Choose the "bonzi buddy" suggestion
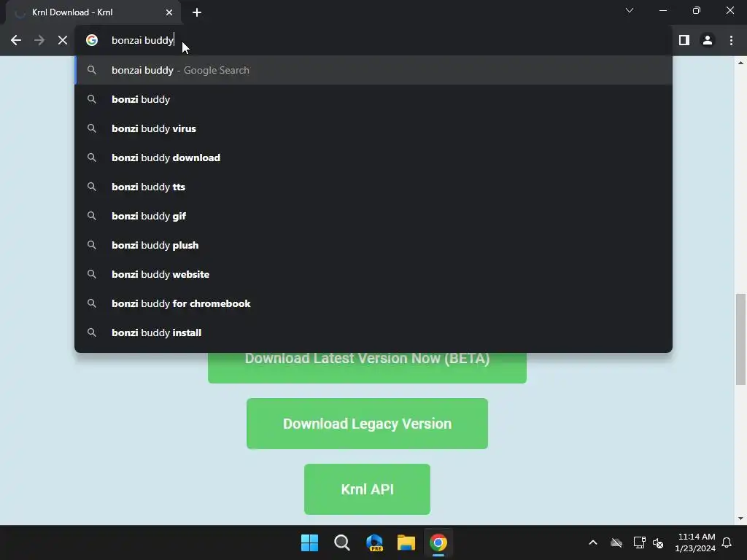The image size is (747, 560). tap(373, 99)
